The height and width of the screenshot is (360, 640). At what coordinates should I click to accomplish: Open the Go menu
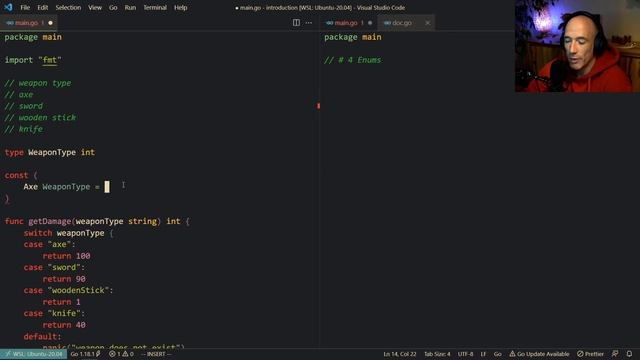click(113, 7)
